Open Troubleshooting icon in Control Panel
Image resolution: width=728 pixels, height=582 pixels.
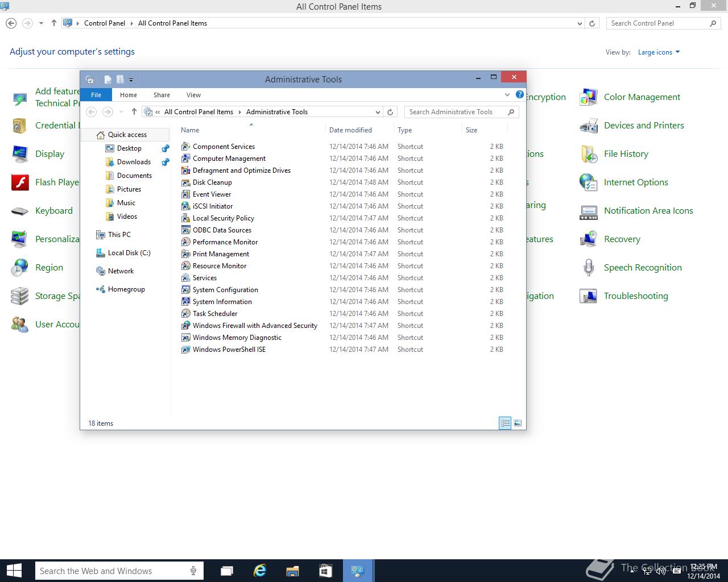589,296
